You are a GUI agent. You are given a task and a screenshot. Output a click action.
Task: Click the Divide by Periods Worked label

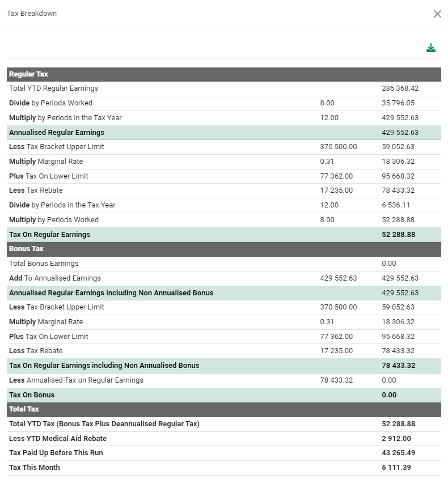(x=50, y=103)
